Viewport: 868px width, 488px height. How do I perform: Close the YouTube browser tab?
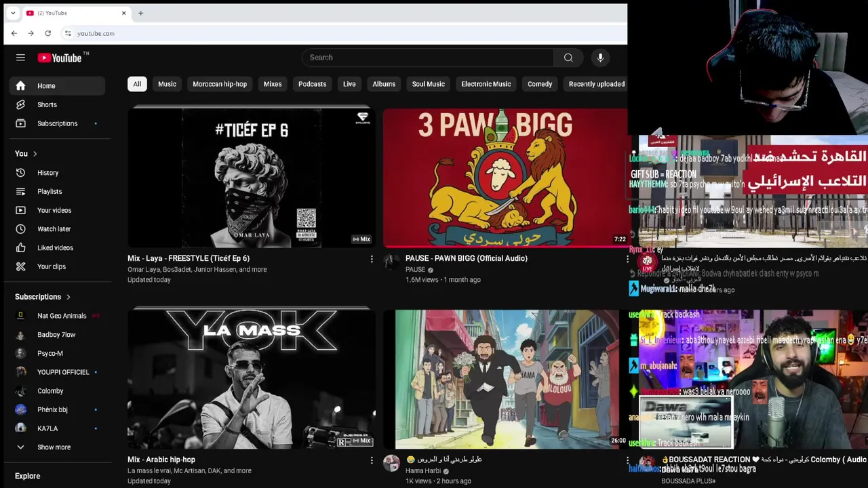(x=123, y=13)
